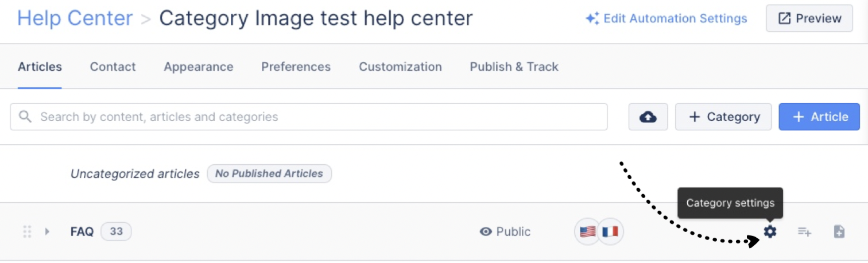Create new article icon in FAQ row
The height and width of the screenshot is (263, 868).
pyautogui.click(x=839, y=232)
